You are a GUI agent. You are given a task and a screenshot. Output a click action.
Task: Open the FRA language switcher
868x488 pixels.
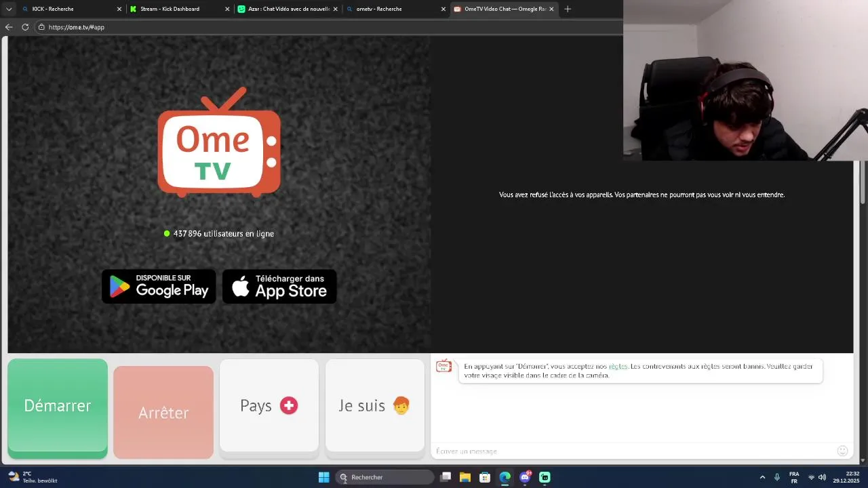click(x=794, y=477)
